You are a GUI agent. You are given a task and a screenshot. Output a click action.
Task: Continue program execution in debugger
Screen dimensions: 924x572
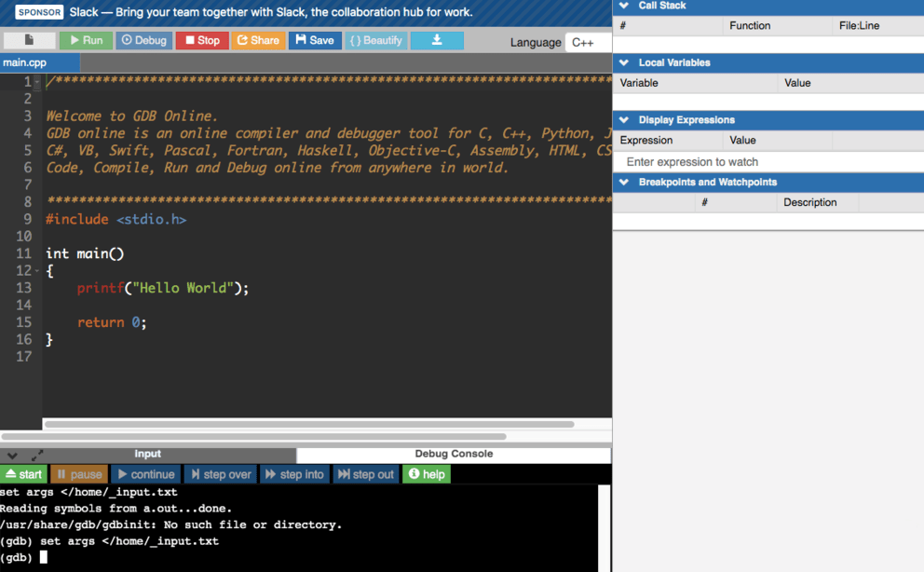coord(145,474)
